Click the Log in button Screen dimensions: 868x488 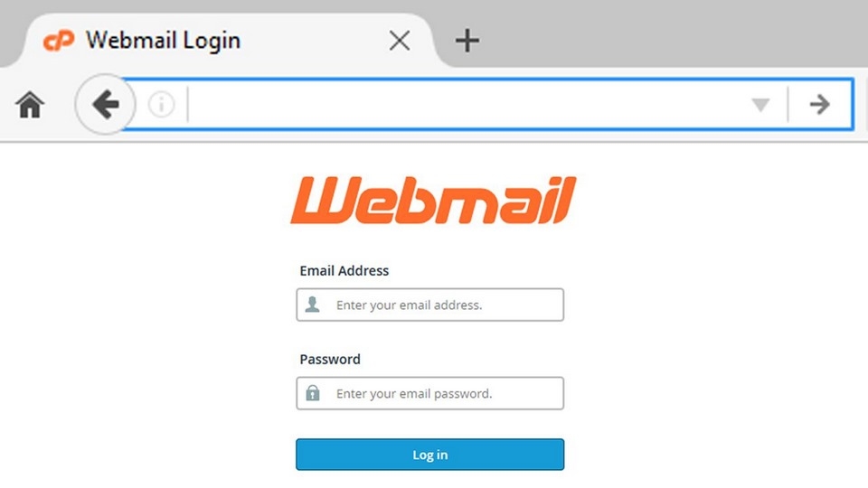(x=430, y=455)
